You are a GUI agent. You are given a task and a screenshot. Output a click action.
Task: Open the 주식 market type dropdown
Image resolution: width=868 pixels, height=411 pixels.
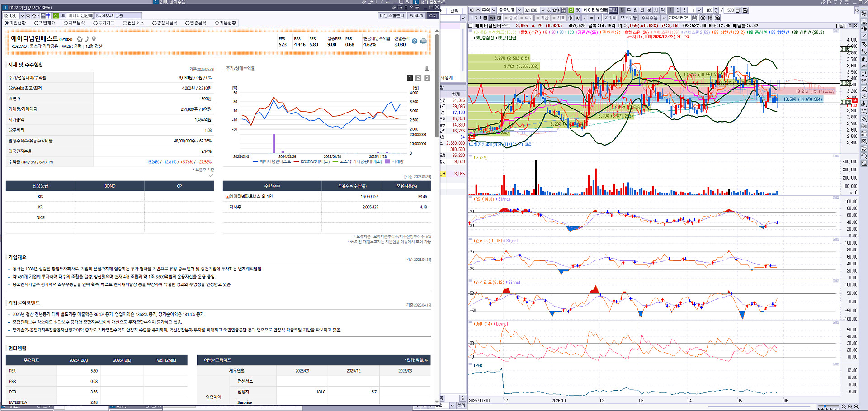point(493,10)
